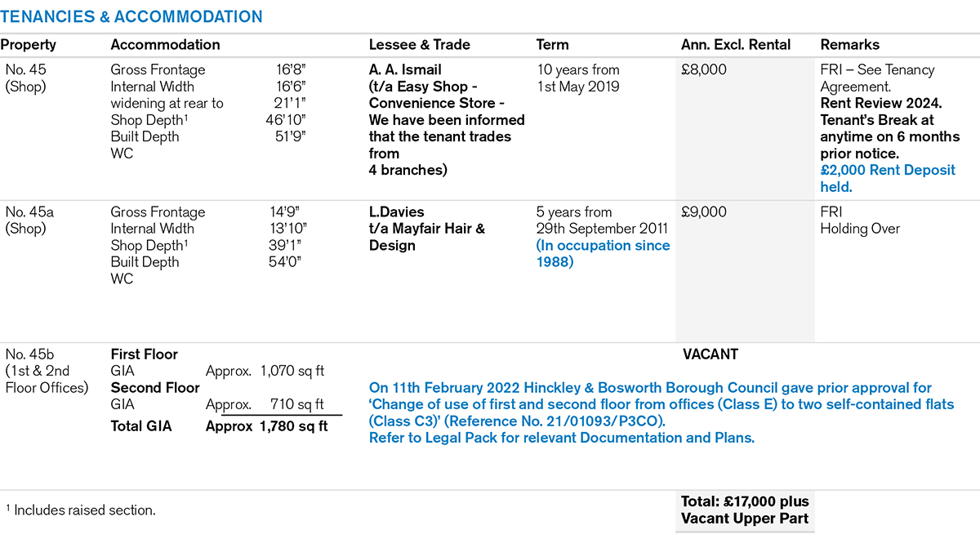Click L.Davies t/a Mayfair Hair & Design
This screenshot has width=980, height=539.
click(x=427, y=229)
